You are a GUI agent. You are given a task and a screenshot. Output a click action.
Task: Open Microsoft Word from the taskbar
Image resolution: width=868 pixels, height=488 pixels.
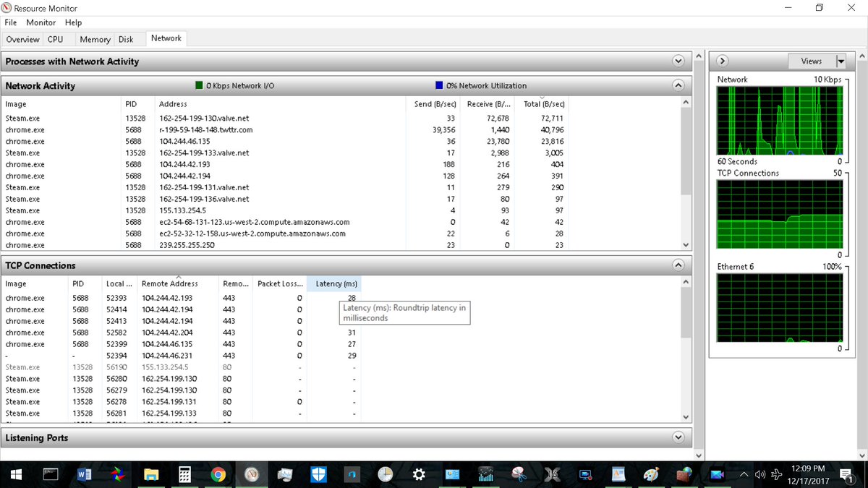coord(84,475)
